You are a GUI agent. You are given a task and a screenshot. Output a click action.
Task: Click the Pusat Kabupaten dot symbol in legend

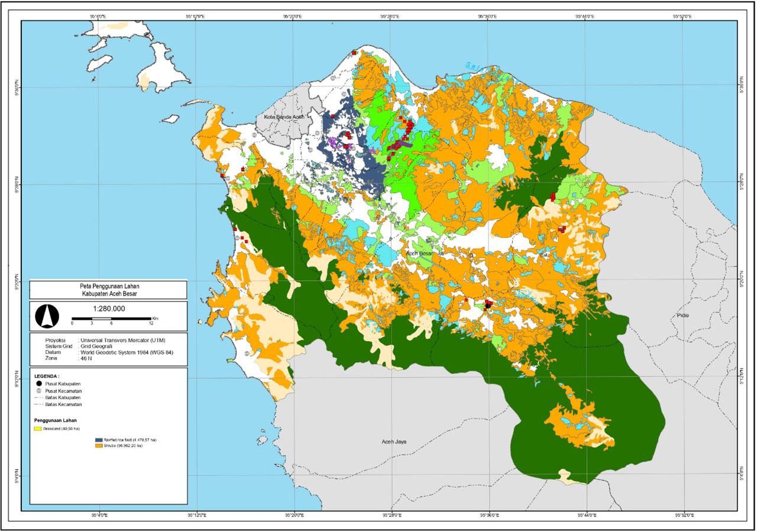click(40, 384)
